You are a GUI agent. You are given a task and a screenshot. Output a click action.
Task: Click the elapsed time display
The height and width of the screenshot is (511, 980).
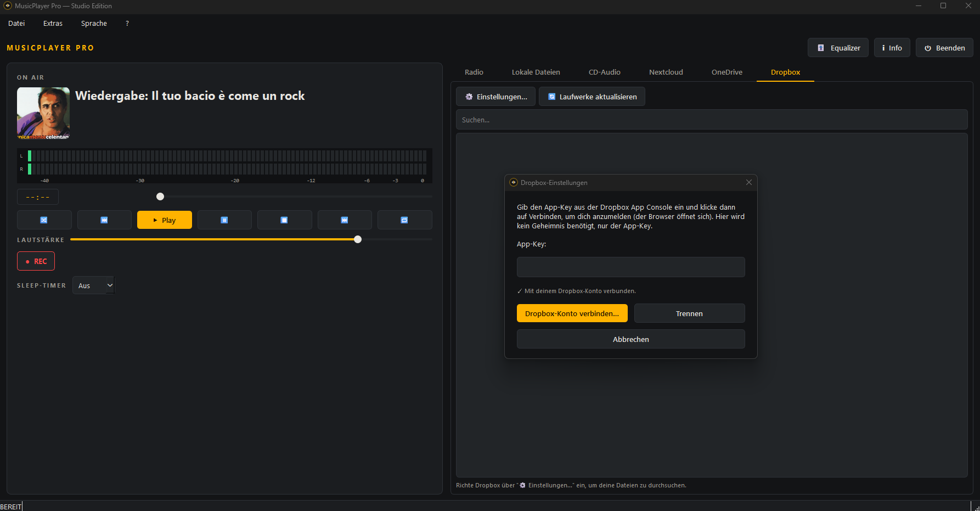point(38,197)
